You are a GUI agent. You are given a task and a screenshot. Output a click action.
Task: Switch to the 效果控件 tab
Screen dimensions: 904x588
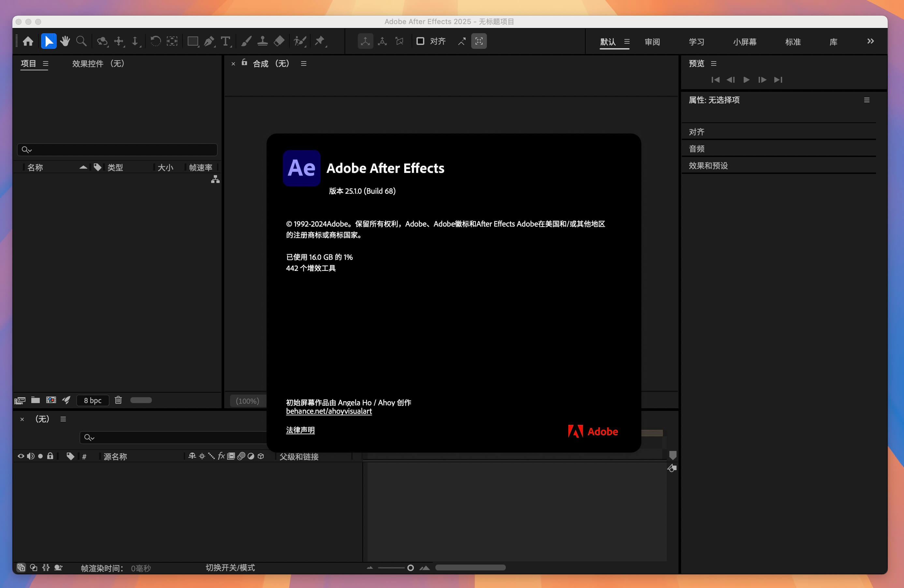click(88, 63)
